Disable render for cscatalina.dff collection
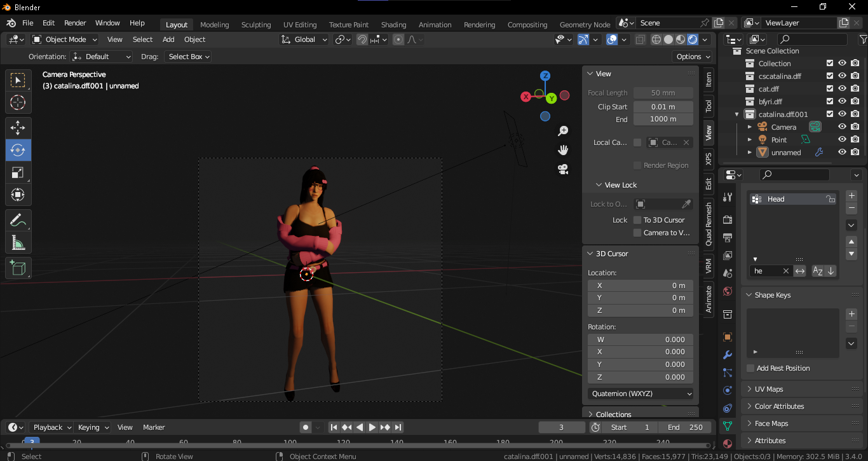The width and height of the screenshot is (868, 461). tap(855, 76)
